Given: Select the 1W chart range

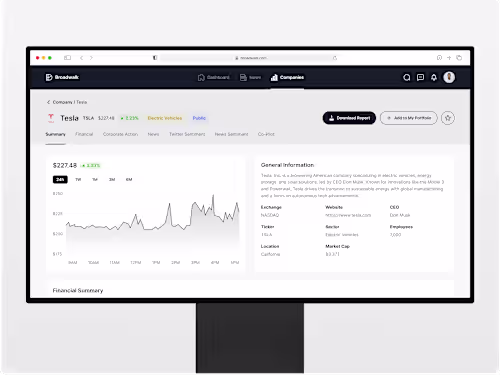Looking at the screenshot, I should [78, 179].
